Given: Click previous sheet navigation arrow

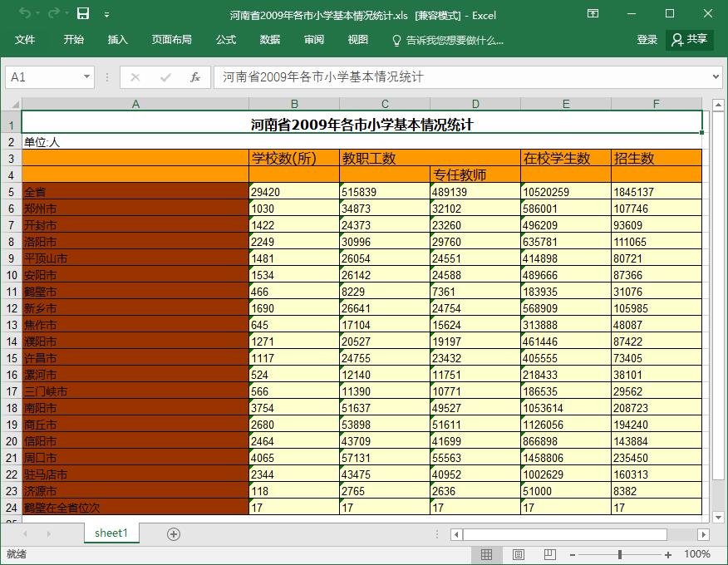Looking at the screenshot, I should (26, 534).
